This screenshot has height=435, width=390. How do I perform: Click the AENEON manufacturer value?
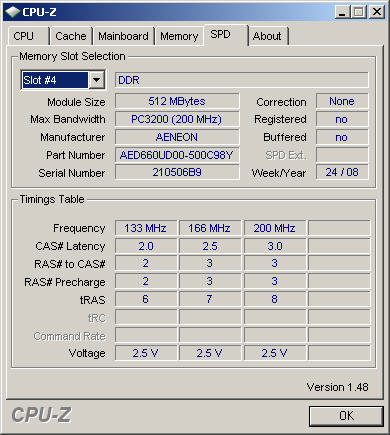coord(177,137)
